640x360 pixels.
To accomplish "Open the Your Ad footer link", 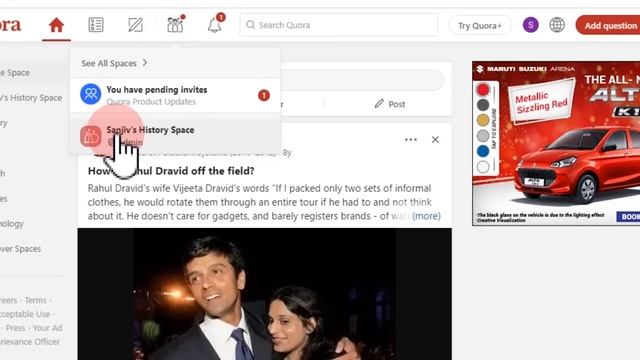I will (x=48, y=328).
